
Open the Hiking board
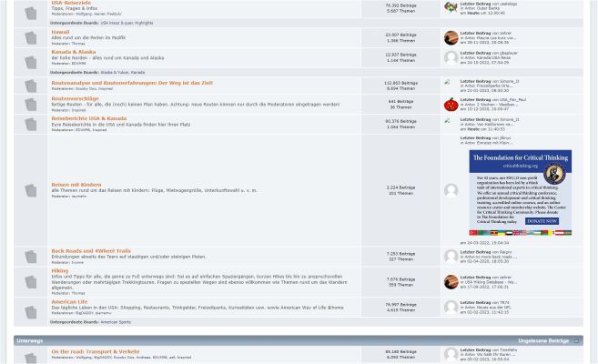(x=60, y=270)
